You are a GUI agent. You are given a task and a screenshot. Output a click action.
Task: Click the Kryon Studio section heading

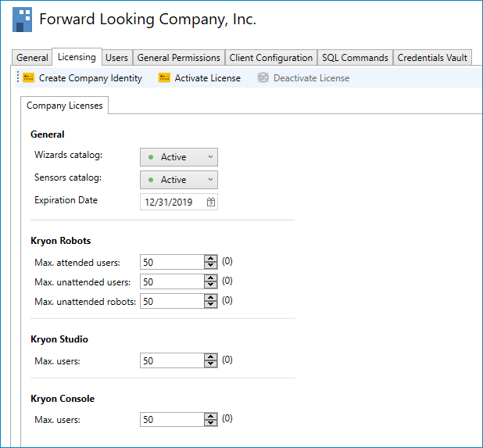(x=59, y=339)
